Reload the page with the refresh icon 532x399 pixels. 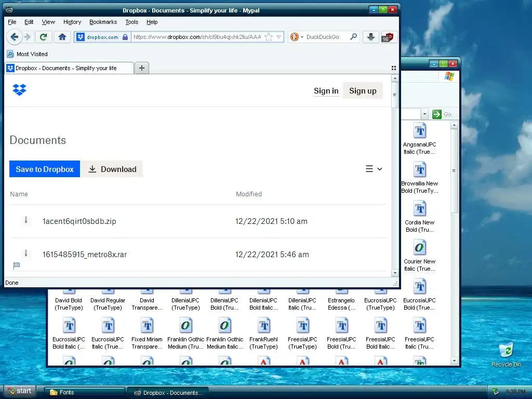click(44, 37)
